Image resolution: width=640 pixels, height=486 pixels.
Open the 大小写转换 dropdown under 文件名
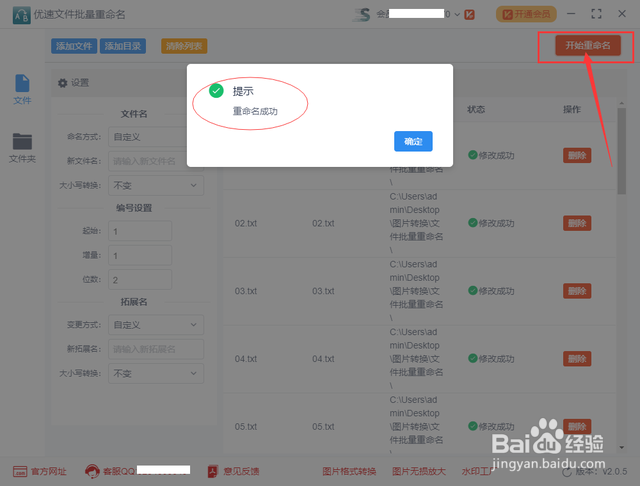156,185
